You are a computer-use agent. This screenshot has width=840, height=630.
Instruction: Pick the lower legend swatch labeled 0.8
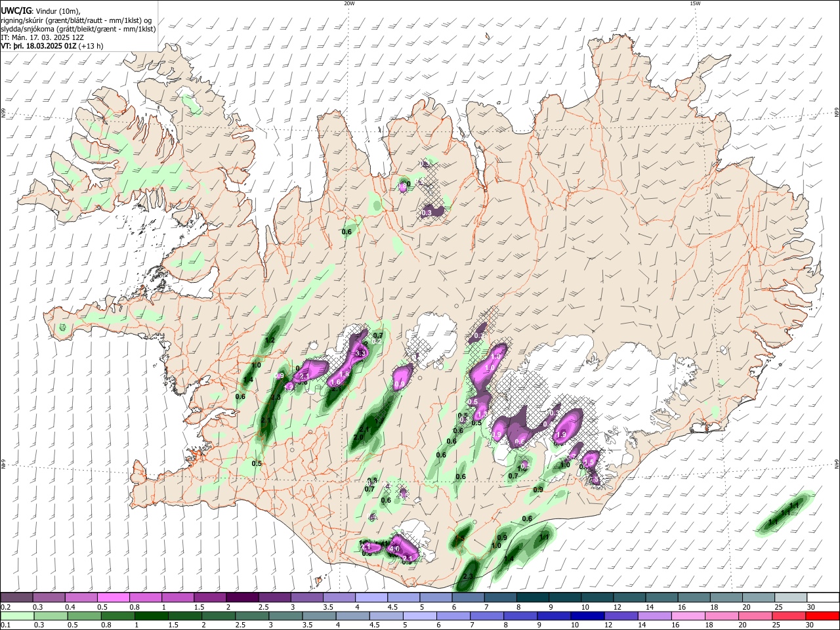click(117, 616)
